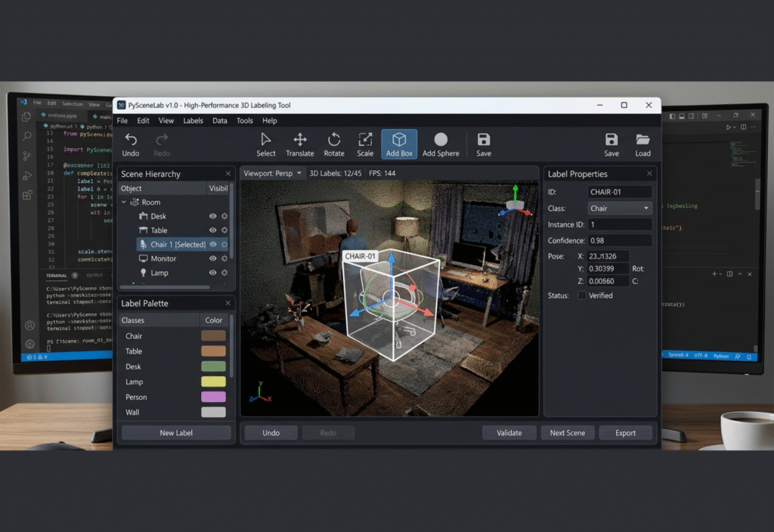The image size is (774, 532).
Task: Activate the Rotate tool
Action: (333, 144)
